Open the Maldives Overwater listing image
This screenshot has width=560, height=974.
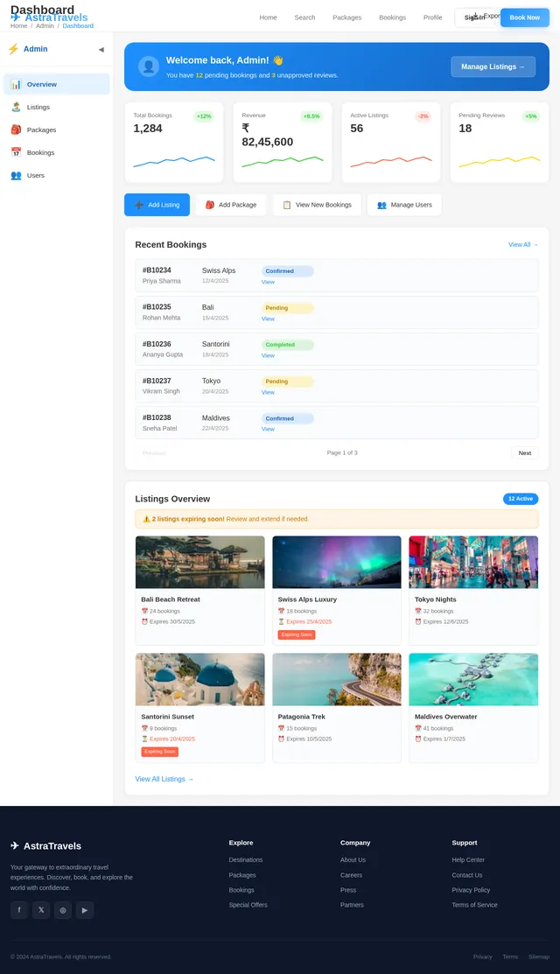[x=473, y=680]
